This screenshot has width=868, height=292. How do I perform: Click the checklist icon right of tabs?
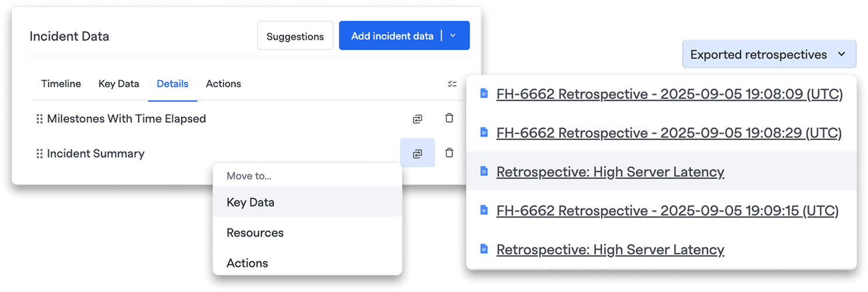tap(452, 84)
